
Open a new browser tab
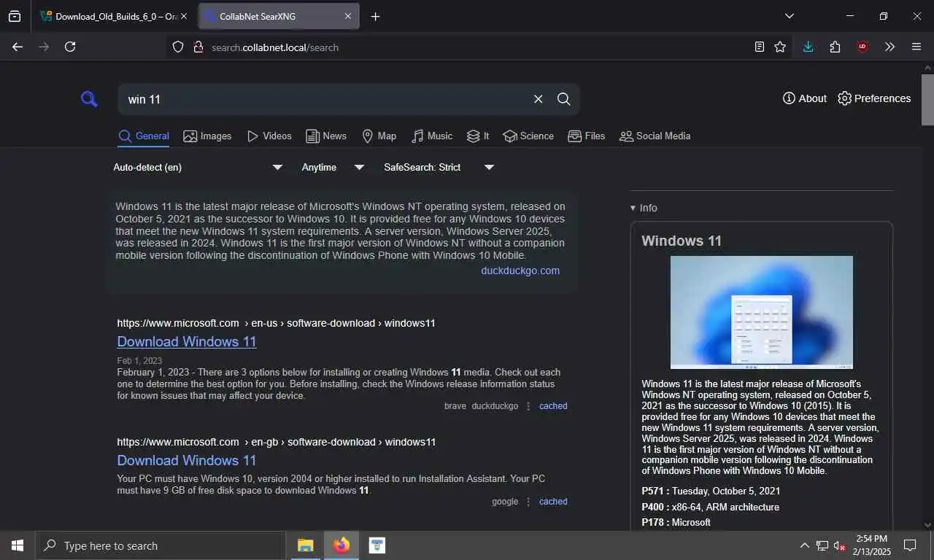(375, 16)
